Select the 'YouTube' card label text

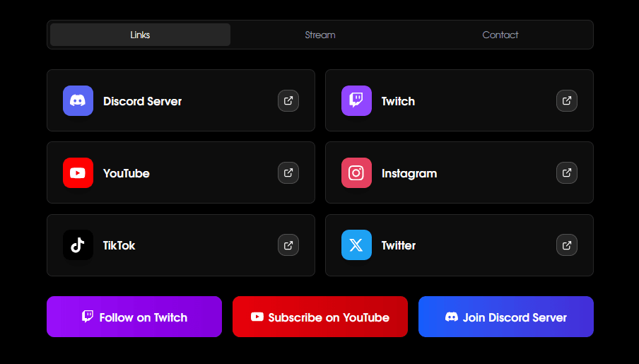(x=127, y=173)
